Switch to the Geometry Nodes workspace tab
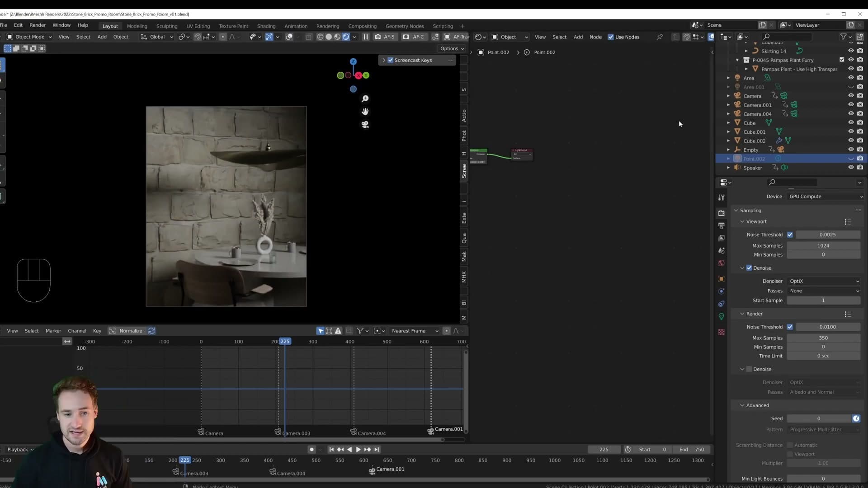The width and height of the screenshot is (868, 488). click(x=405, y=26)
